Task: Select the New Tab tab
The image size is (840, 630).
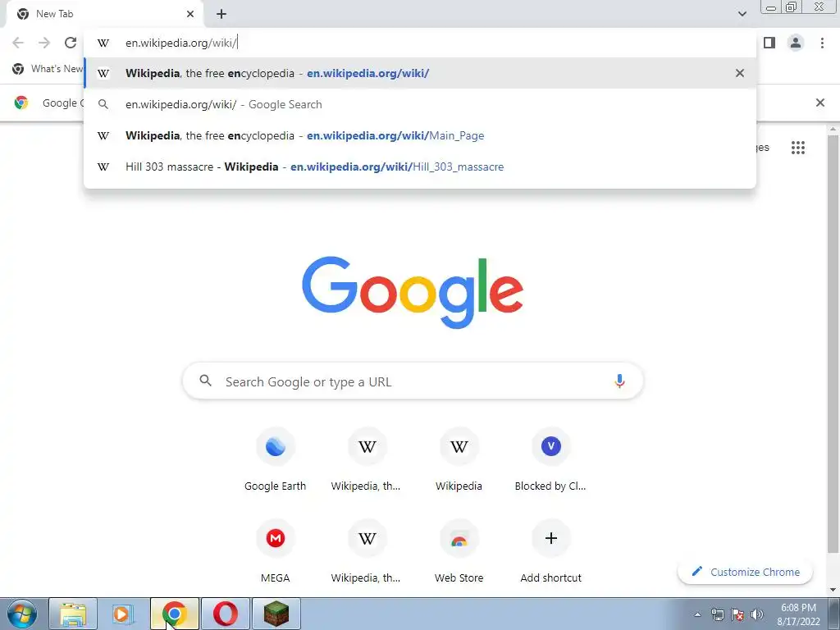Action: (104, 14)
